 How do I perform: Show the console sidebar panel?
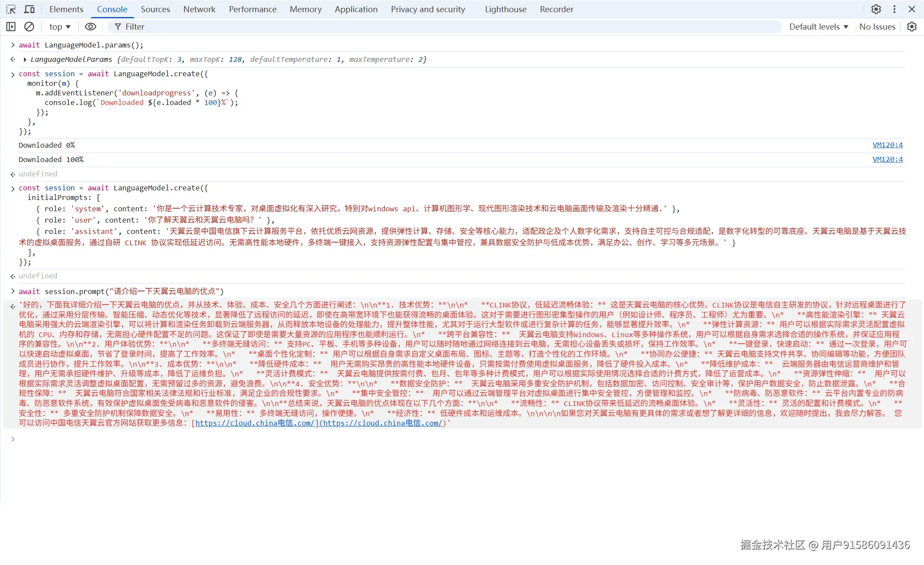11,27
